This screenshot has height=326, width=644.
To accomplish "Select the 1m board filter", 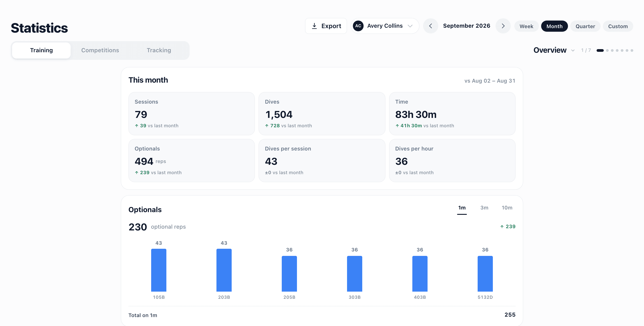I will 462,208.
